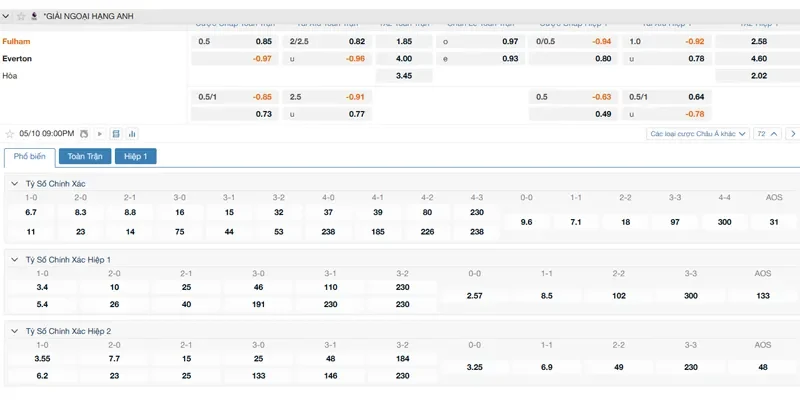Switch to the Toàn Trận tab
800x400 pixels.
(x=85, y=156)
